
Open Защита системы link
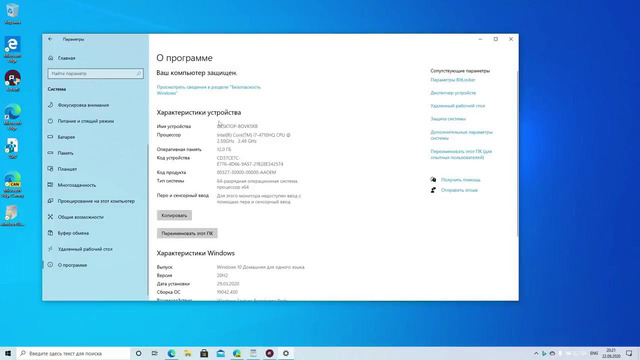click(x=448, y=119)
